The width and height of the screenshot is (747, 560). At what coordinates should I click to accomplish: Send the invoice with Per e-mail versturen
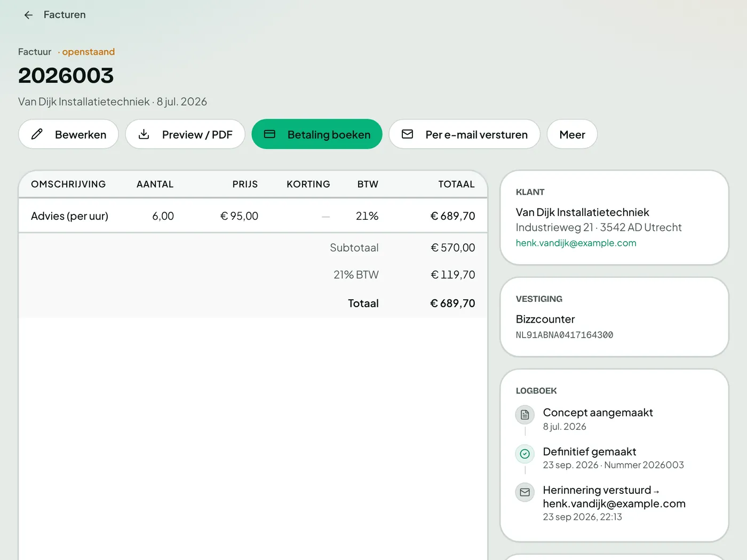pyautogui.click(x=464, y=134)
